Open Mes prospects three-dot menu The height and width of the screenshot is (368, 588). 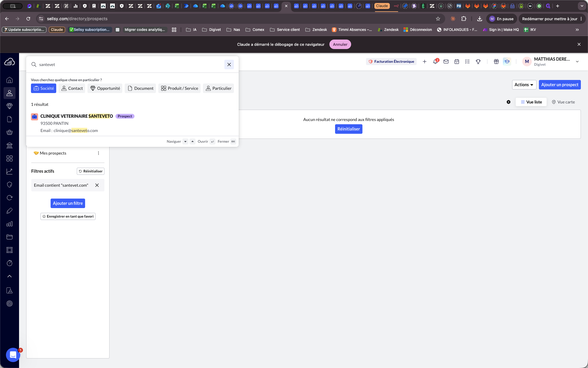[x=98, y=153]
